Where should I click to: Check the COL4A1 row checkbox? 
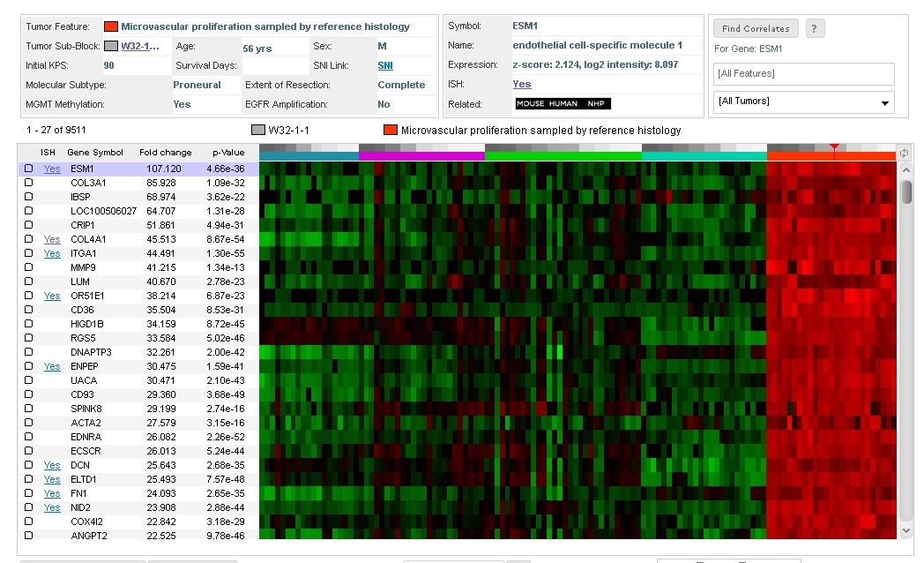[x=28, y=239]
